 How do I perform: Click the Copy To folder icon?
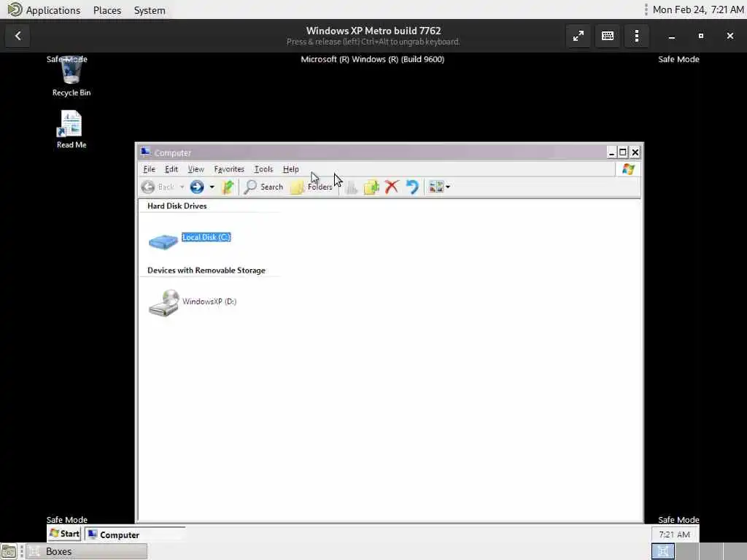(371, 187)
